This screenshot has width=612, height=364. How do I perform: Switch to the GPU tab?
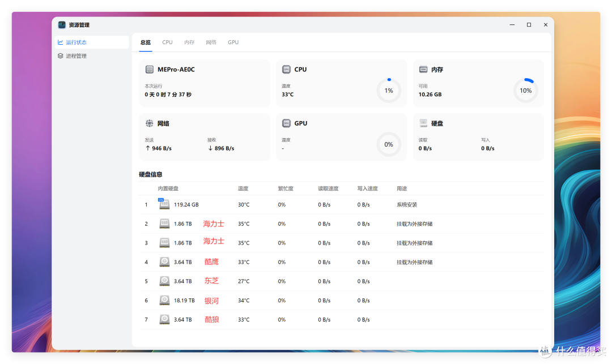coord(233,42)
